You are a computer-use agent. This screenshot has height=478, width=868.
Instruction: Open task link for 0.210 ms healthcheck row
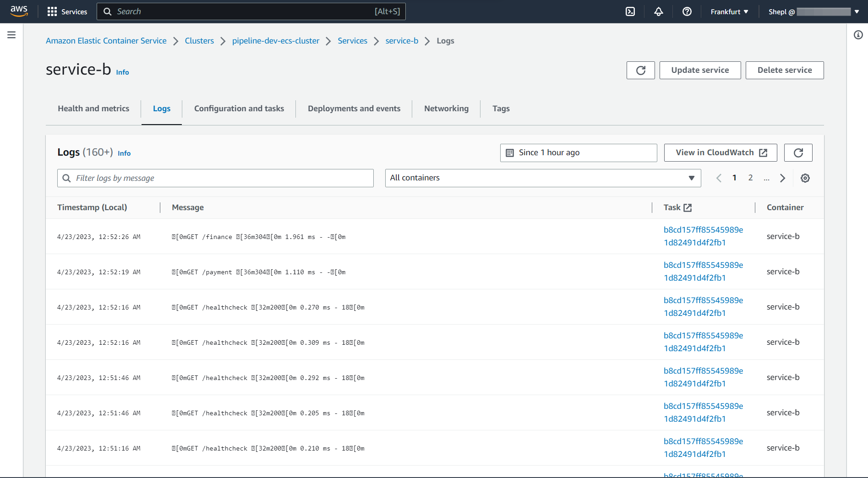pos(704,448)
